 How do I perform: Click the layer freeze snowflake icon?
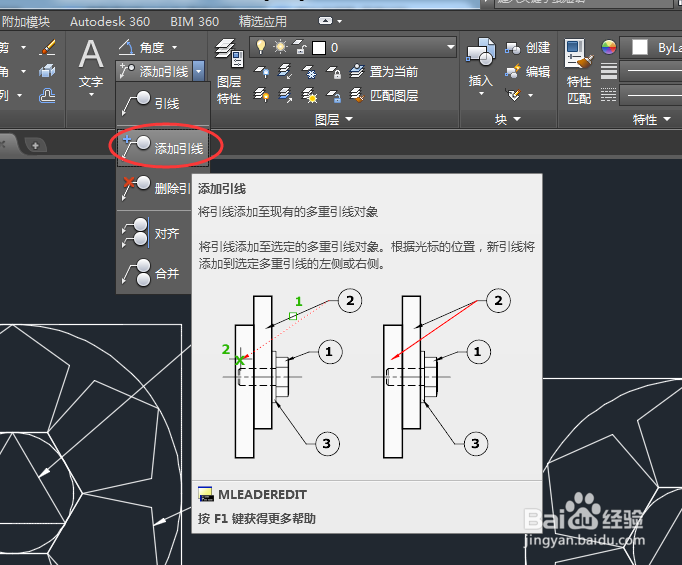(x=310, y=72)
